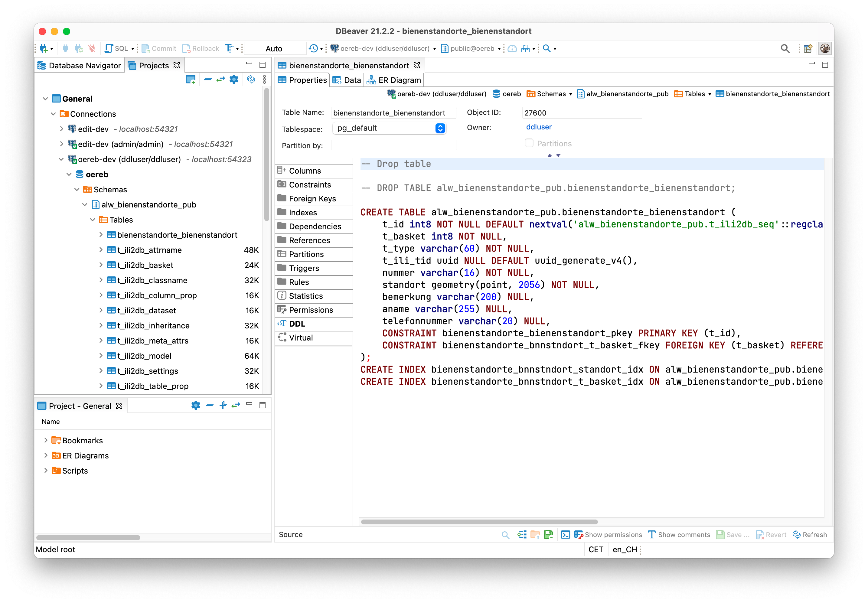The width and height of the screenshot is (868, 603).
Task: Open the Tablespace pg_default dropdown
Action: click(389, 128)
